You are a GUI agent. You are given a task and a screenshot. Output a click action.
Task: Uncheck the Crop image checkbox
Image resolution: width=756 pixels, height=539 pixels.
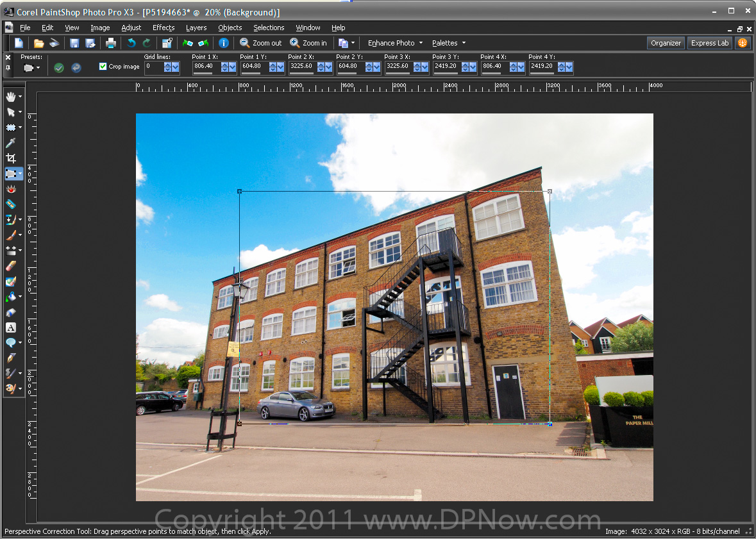[x=103, y=67]
